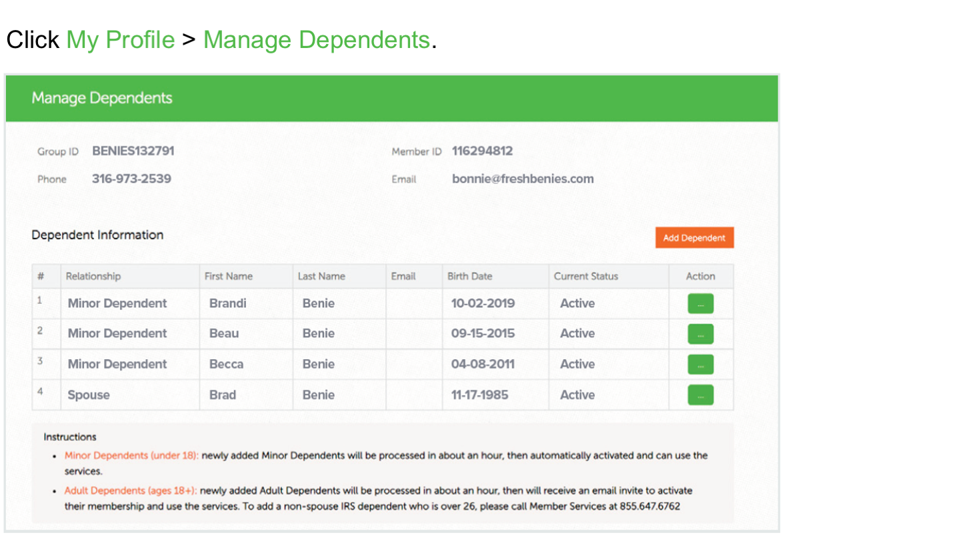This screenshot has width=980, height=551.
Task: Click the Group ID value BENIES132791
Action: pyautogui.click(x=133, y=151)
